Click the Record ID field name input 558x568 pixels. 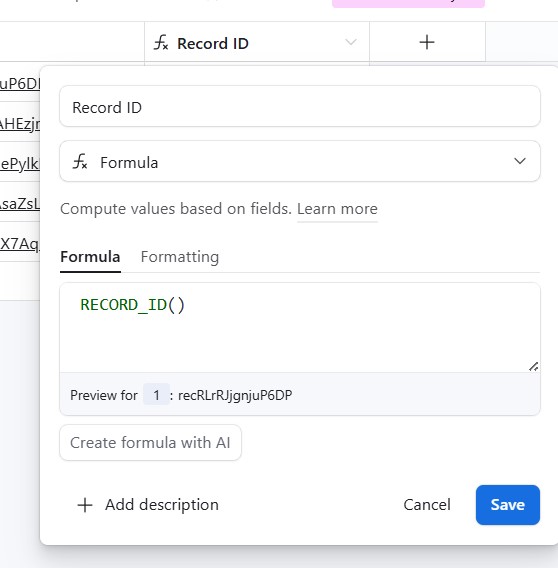pos(300,106)
